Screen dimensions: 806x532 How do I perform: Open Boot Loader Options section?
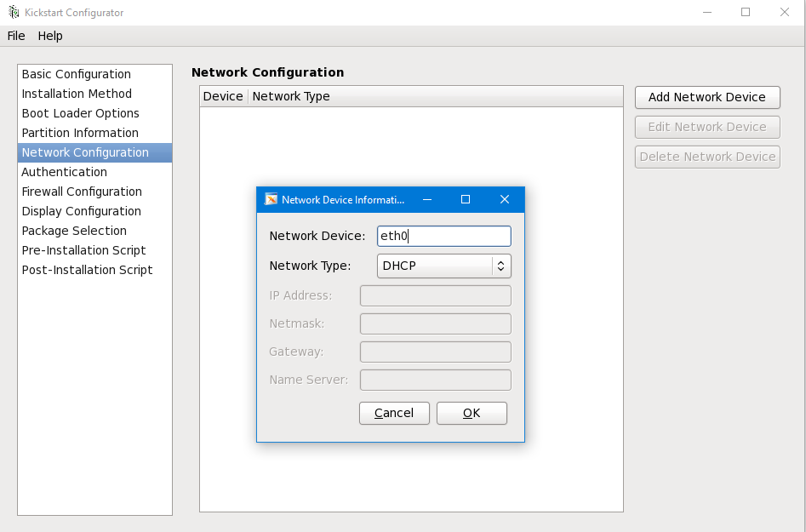(80, 113)
